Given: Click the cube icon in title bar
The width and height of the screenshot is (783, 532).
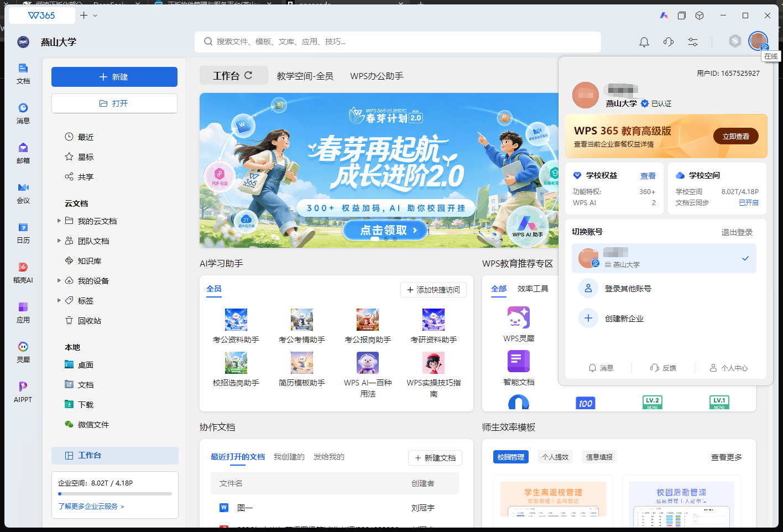Looking at the screenshot, I should point(700,15).
